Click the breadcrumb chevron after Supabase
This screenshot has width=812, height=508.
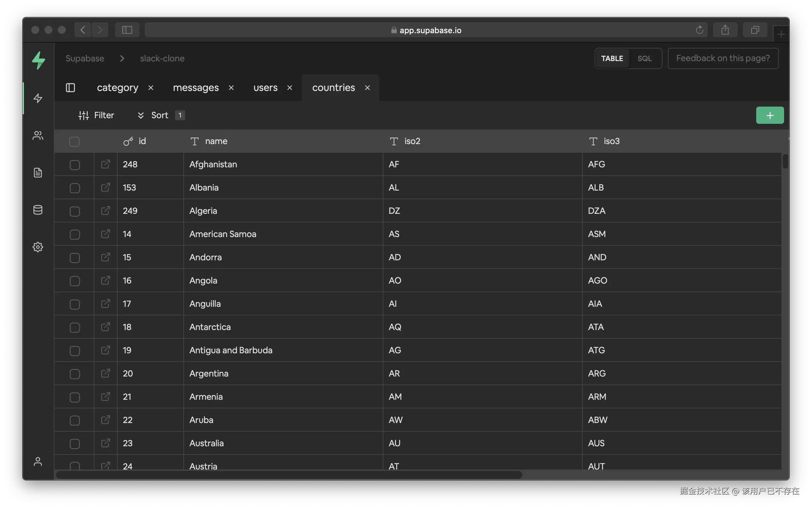coord(122,58)
